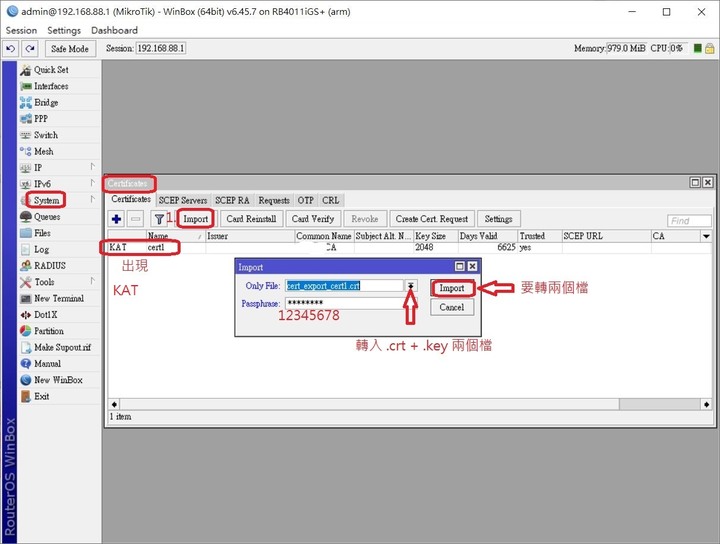This screenshot has height=544, width=720.
Task: Open the Bridge section
Action: pyautogui.click(x=46, y=102)
